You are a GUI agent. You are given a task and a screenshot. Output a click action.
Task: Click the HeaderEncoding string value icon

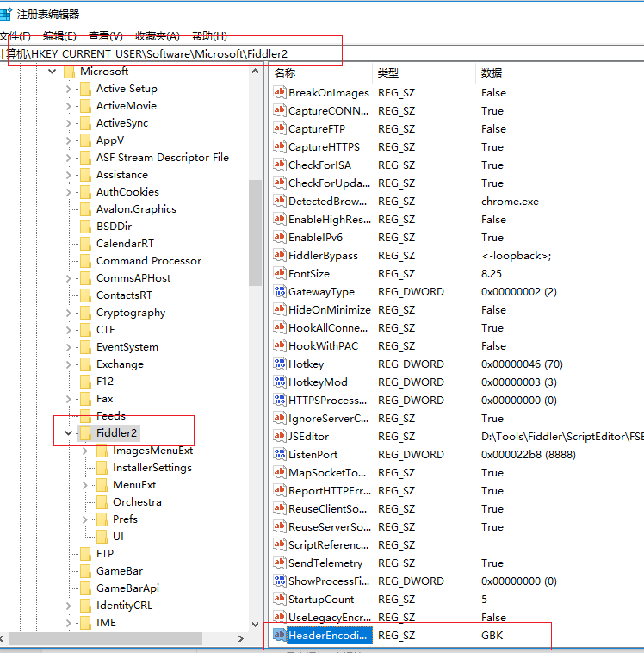point(279,635)
